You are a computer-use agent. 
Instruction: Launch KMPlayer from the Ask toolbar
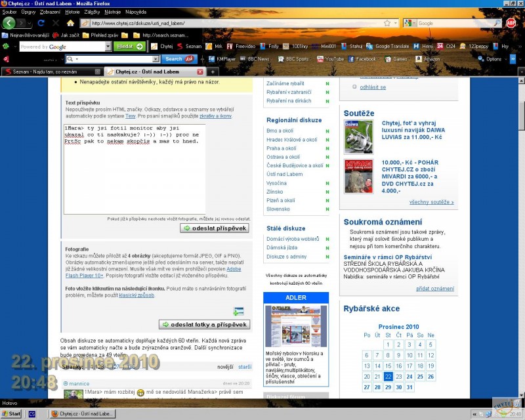coord(222,59)
